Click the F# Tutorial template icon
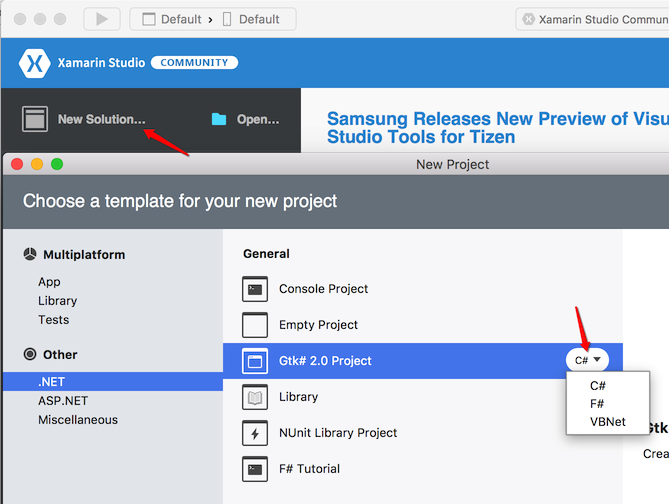 [255, 469]
